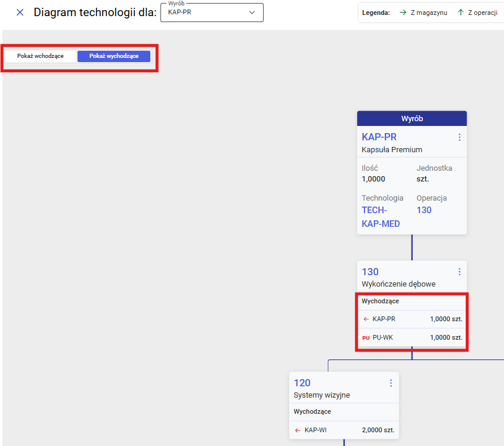This screenshot has height=446, width=504.
Task: Open three-dot menu on KAP-PR card
Action: 459,137
